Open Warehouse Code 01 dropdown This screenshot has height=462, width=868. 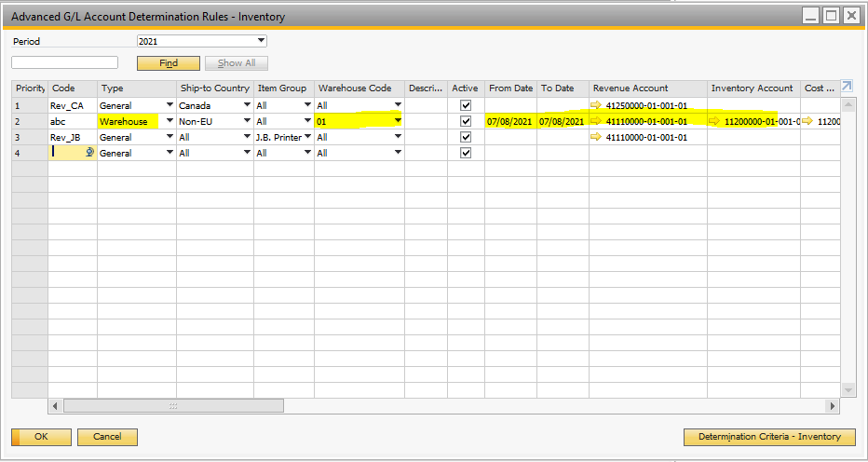coord(398,121)
